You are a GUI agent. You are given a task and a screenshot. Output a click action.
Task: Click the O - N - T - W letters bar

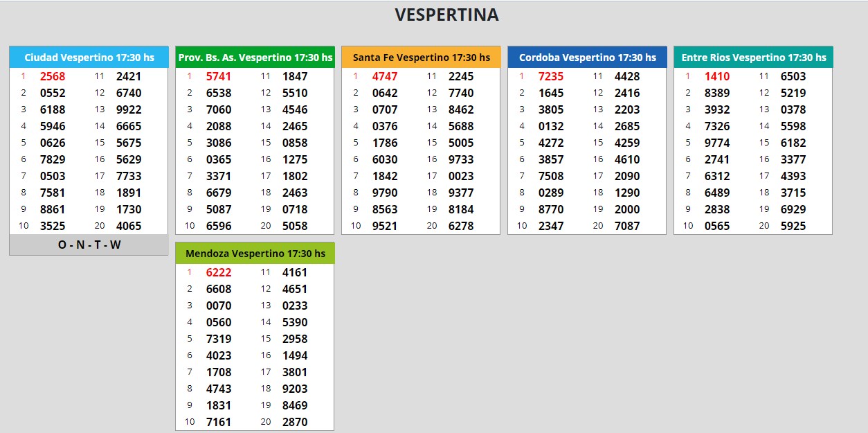pyautogui.click(x=89, y=245)
